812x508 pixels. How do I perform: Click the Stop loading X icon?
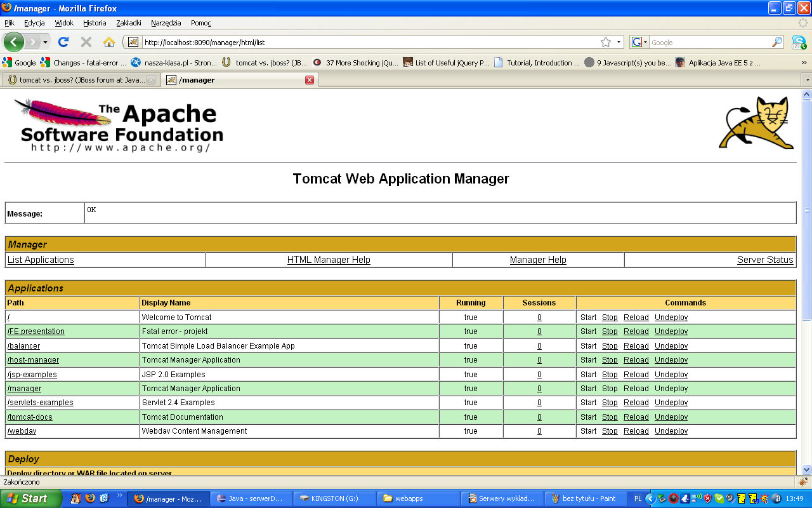coord(86,42)
